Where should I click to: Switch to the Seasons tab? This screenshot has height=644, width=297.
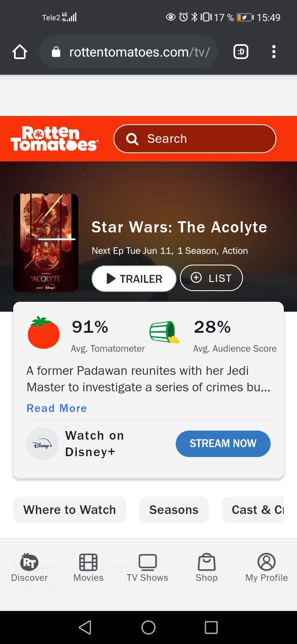tap(174, 510)
